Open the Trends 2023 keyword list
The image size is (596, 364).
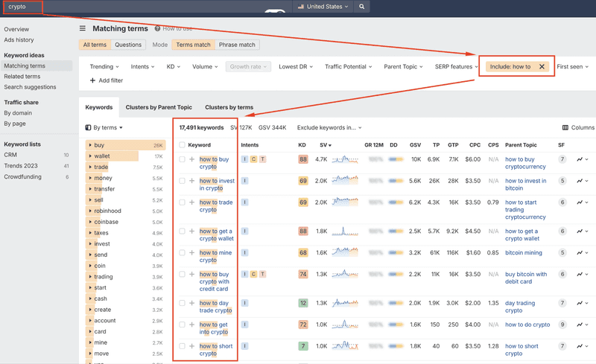pos(21,166)
